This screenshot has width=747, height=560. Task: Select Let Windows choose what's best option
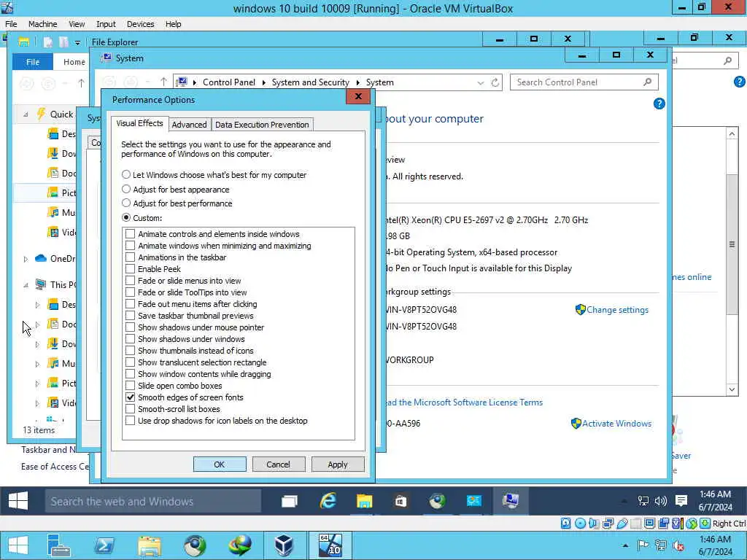tap(125, 175)
